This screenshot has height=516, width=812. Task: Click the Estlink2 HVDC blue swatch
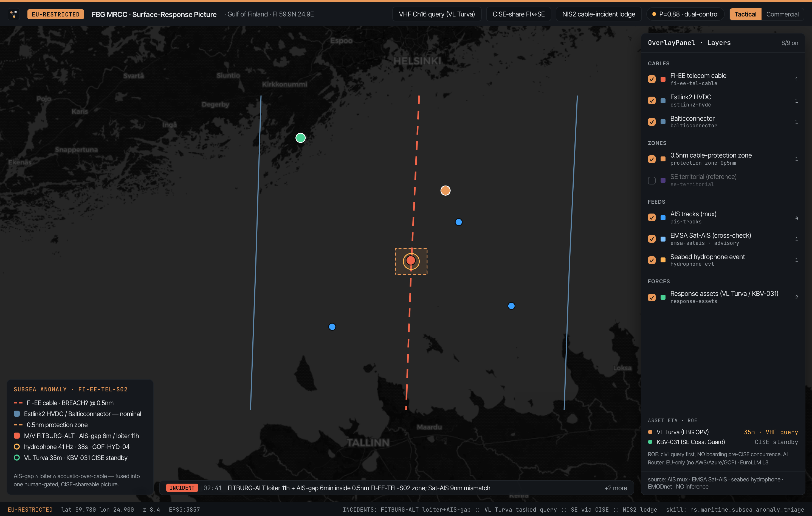pyautogui.click(x=663, y=100)
